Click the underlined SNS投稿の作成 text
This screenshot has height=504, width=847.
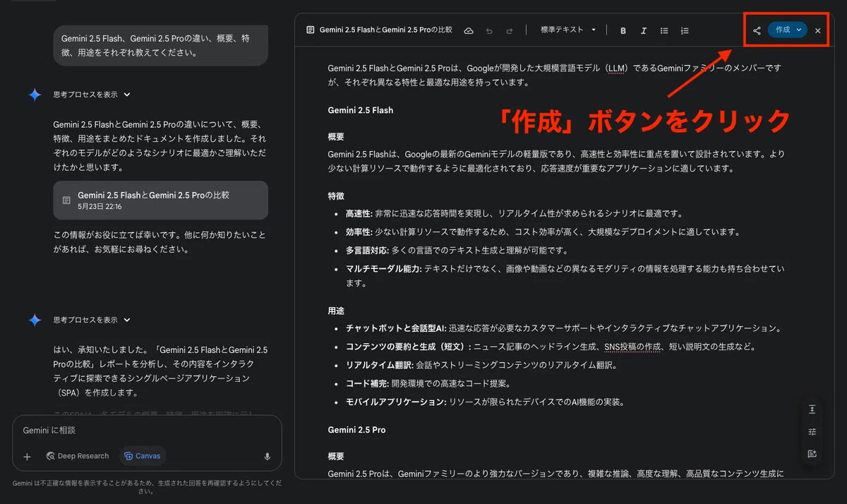[x=632, y=347]
